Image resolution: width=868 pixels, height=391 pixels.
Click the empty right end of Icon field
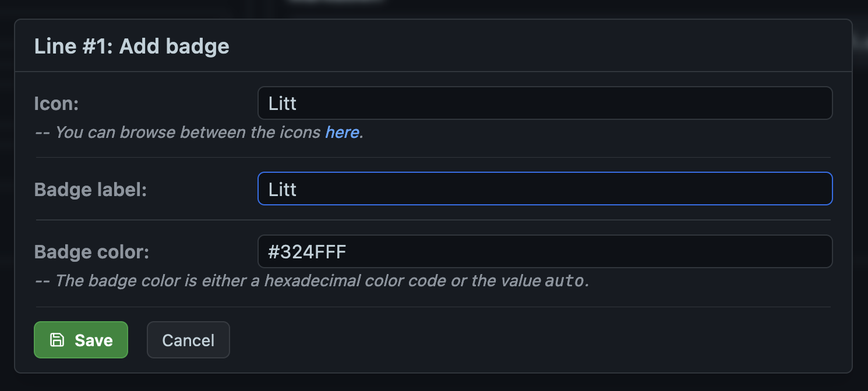coord(804,104)
